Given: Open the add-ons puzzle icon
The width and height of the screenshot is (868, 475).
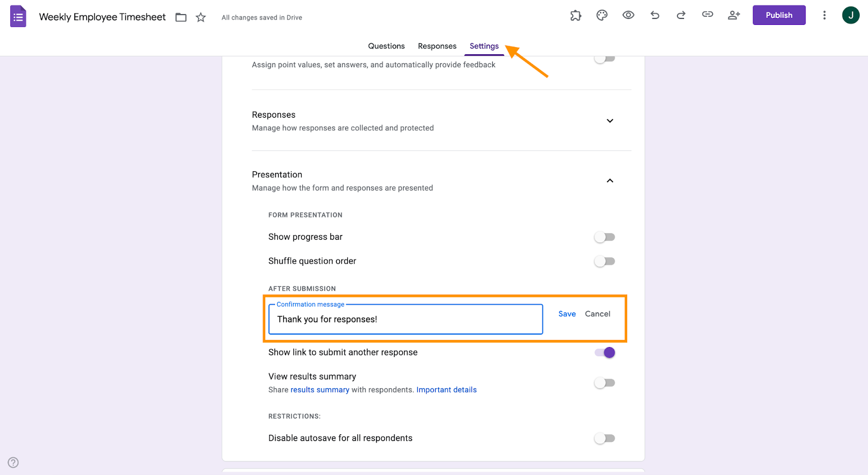Looking at the screenshot, I should pyautogui.click(x=576, y=16).
